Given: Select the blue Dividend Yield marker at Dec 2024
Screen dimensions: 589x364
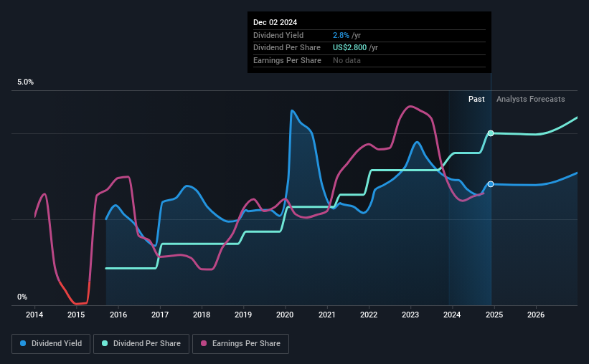Looking at the screenshot, I should pos(491,184).
